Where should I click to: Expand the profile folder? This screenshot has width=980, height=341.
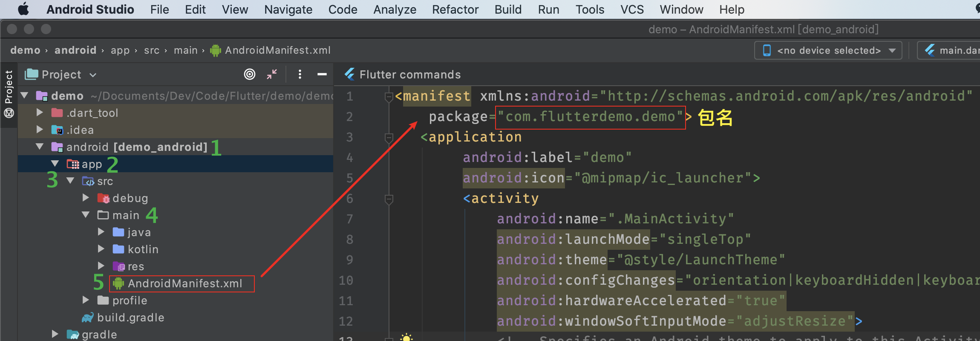[x=86, y=300]
